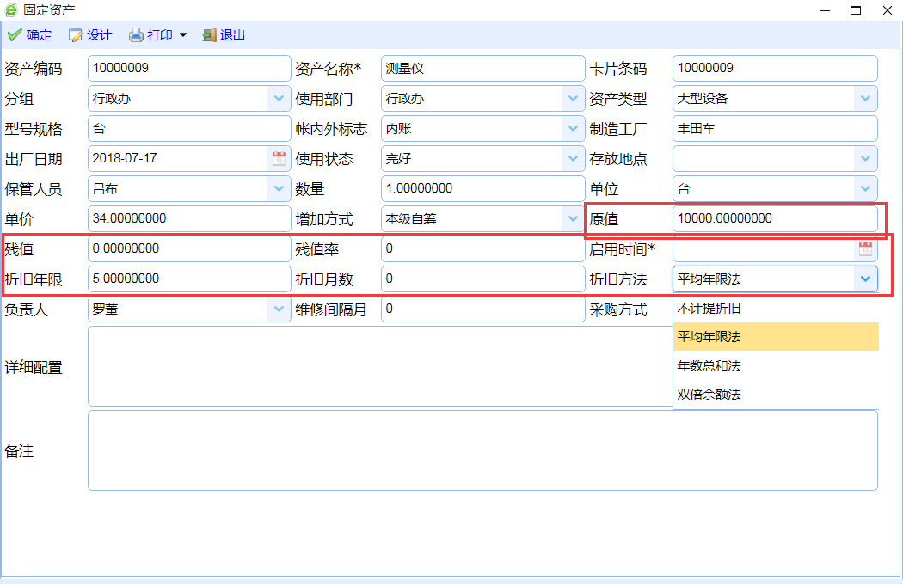Open the 存放地点 dropdown
Image resolution: width=903 pixels, height=588 pixels.
pyautogui.click(x=865, y=159)
